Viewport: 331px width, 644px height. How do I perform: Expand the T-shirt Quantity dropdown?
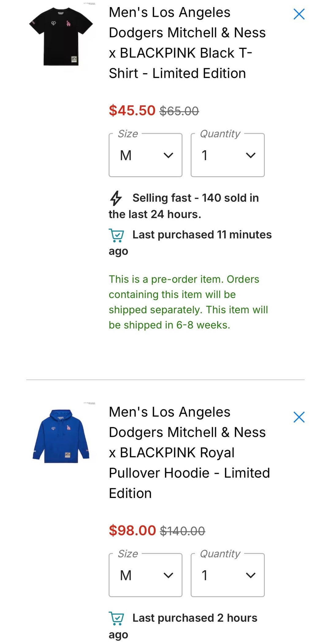point(228,155)
